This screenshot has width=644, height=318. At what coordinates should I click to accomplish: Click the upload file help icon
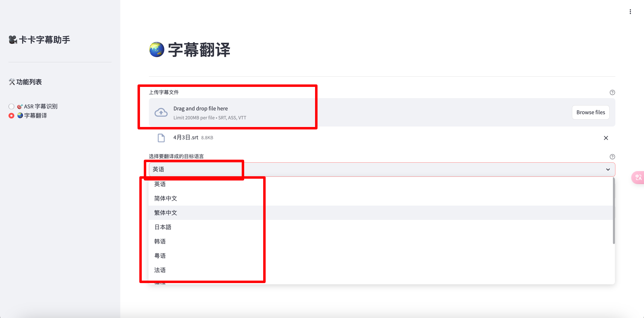[612, 92]
